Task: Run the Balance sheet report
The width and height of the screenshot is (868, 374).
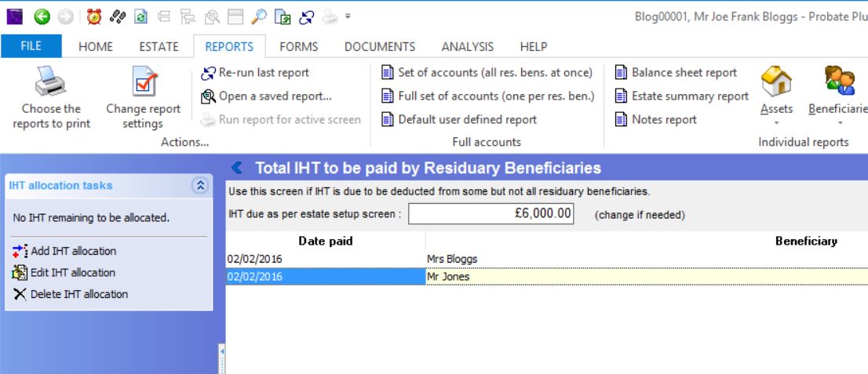Action: [676, 73]
